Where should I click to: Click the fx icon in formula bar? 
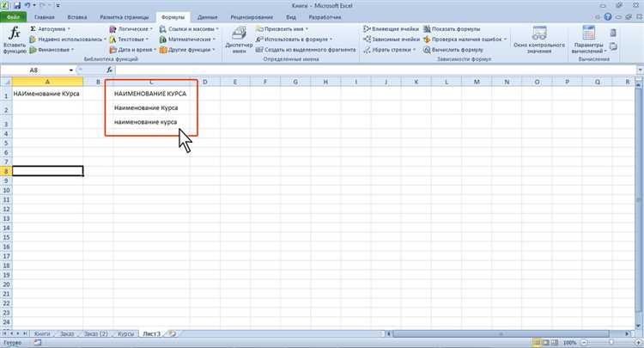[x=110, y=70]
